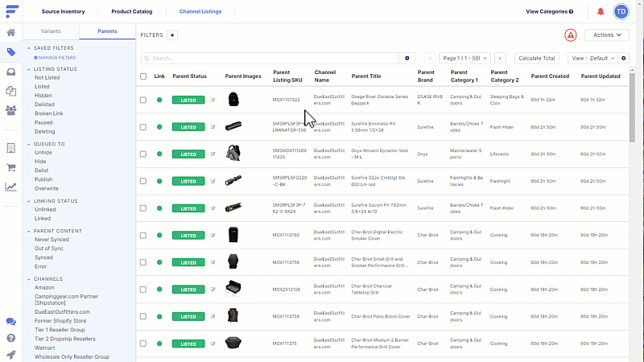Edit status of MOX1113760 row
This screenshot has height=362, width=644.
tap(213, 235)
